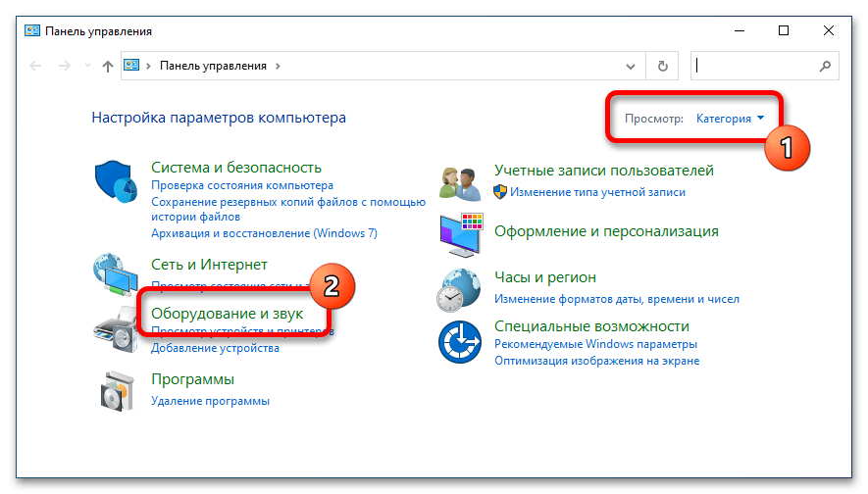This screenshot has height=494, width=868.
Task: Click Добавление устройства link
Action: (216, 348)
